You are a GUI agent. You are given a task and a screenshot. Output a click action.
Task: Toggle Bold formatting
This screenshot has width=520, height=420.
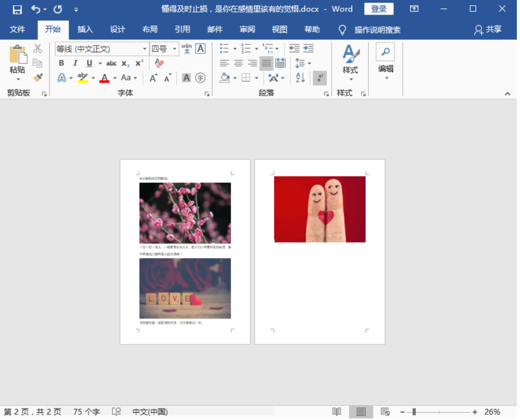(x=61, y=63)
